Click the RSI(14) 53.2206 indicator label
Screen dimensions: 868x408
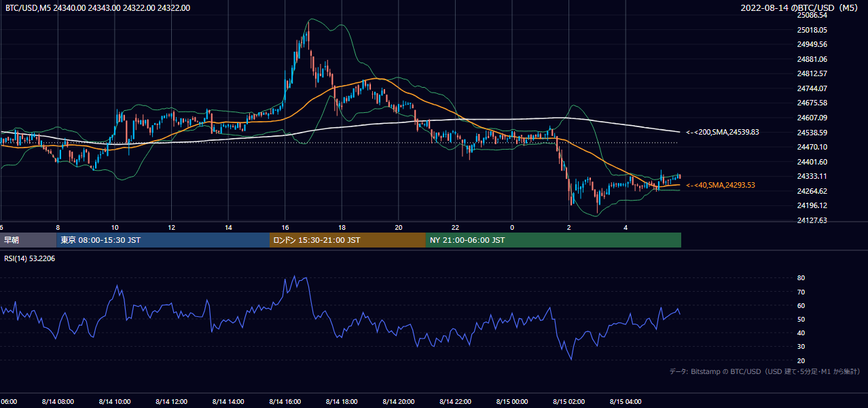tap(30, 258)
